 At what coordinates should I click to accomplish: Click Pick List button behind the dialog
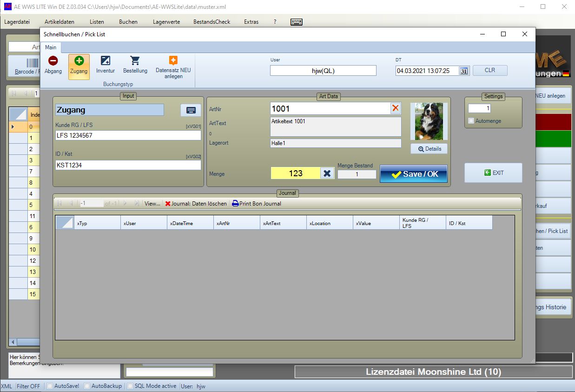point(553,231)
